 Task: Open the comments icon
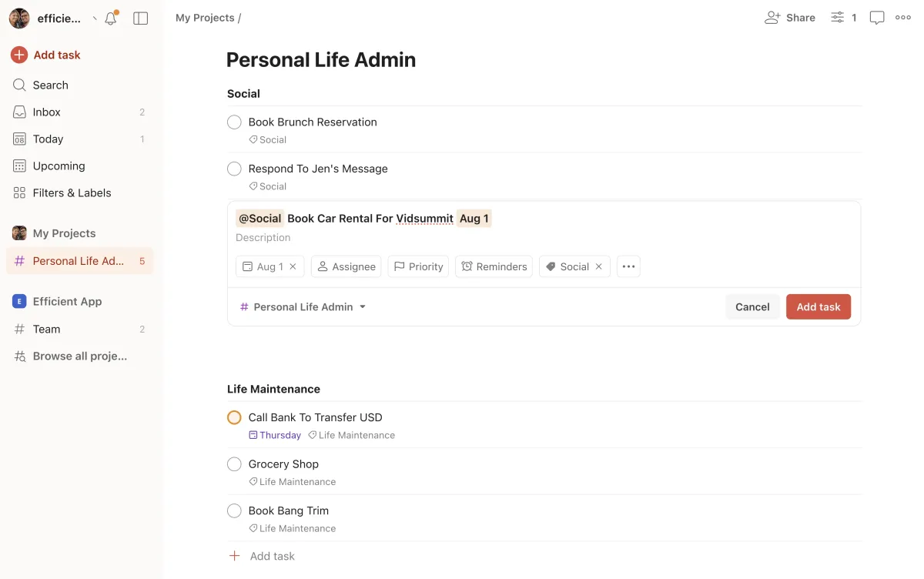click(876, 18)
